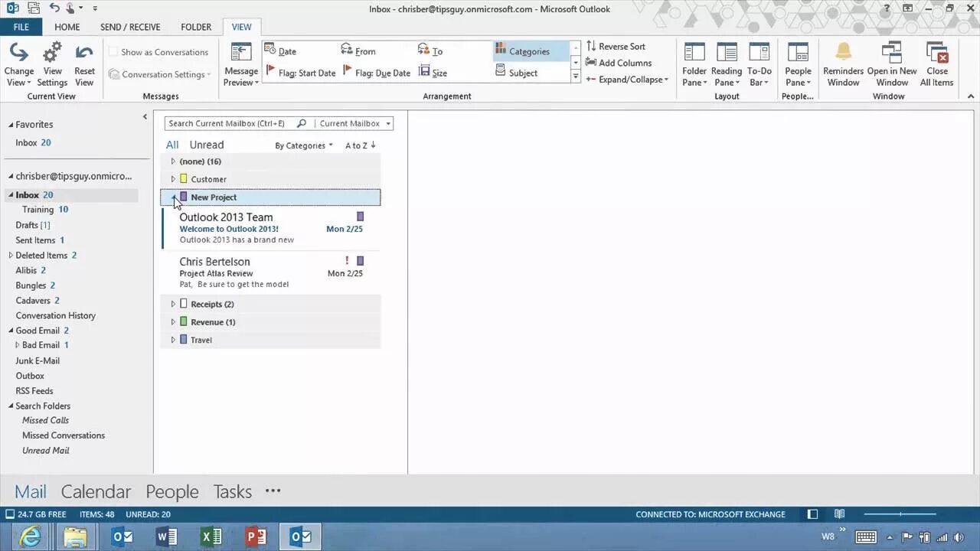The height and width of the screenshot is (551, 980).
Task: Expand the Deleted Items folder
Action: coord(11,256)
